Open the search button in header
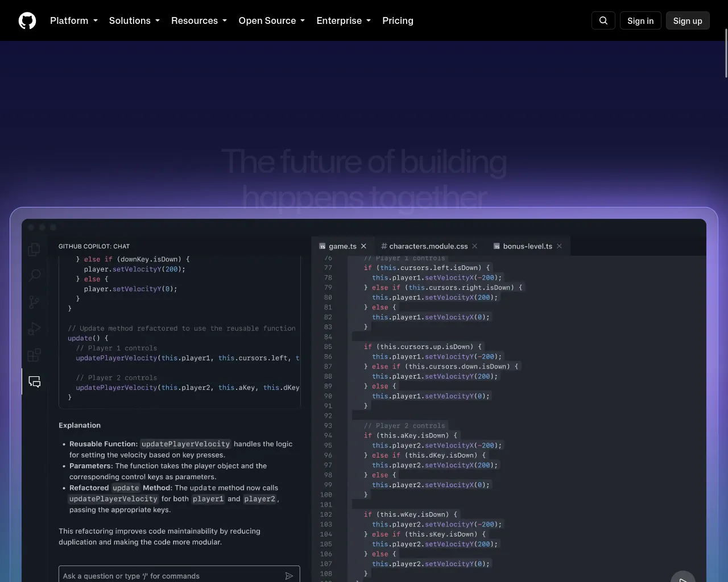 [x=603, y=20]
